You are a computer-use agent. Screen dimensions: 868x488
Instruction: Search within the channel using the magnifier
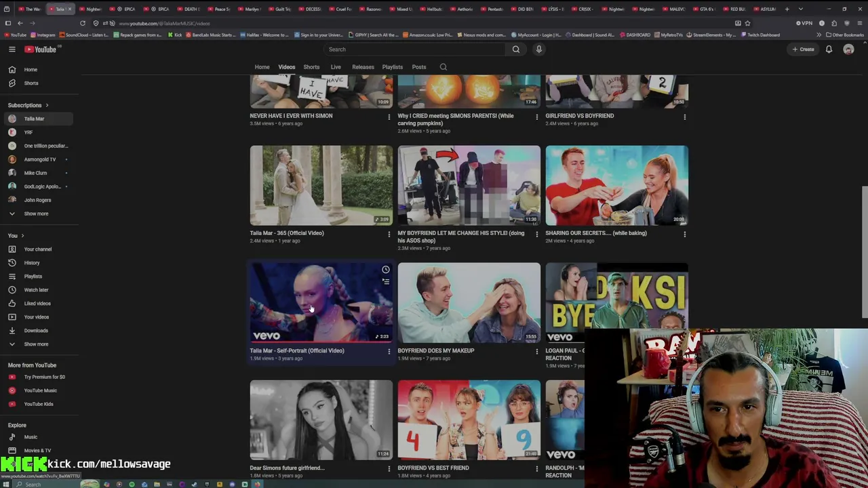point(443,67)
